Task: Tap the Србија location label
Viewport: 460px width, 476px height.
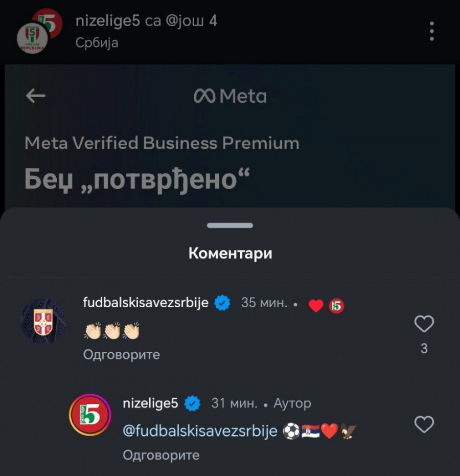Action: pyautogui.click(x=97, y=42)
